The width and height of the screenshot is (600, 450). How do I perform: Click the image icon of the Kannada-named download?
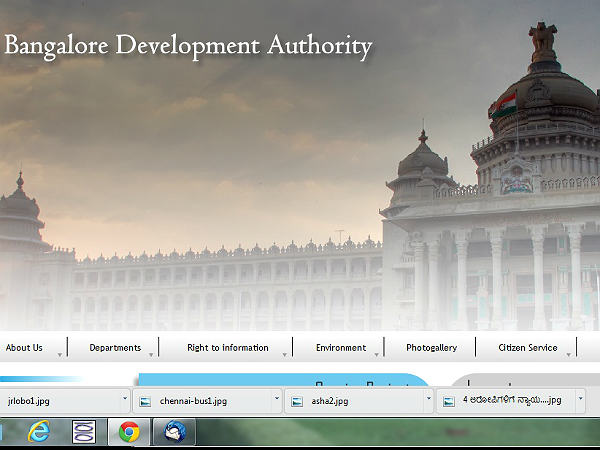point(449,401)
